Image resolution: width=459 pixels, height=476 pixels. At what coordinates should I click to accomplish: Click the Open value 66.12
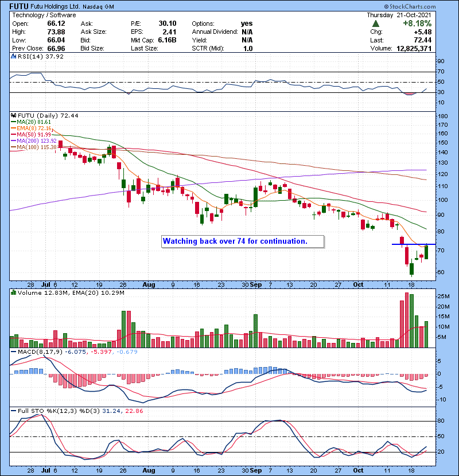point(56,24)
